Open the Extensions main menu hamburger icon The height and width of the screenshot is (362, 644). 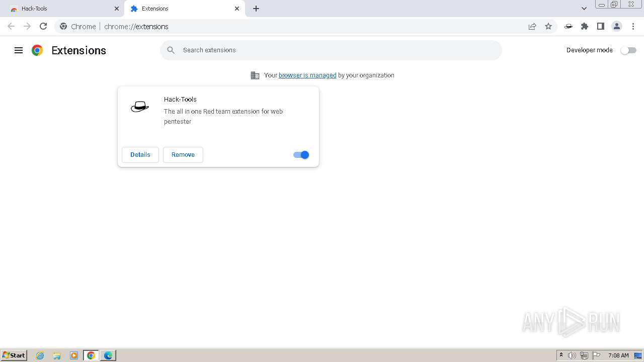pos(19,50)
